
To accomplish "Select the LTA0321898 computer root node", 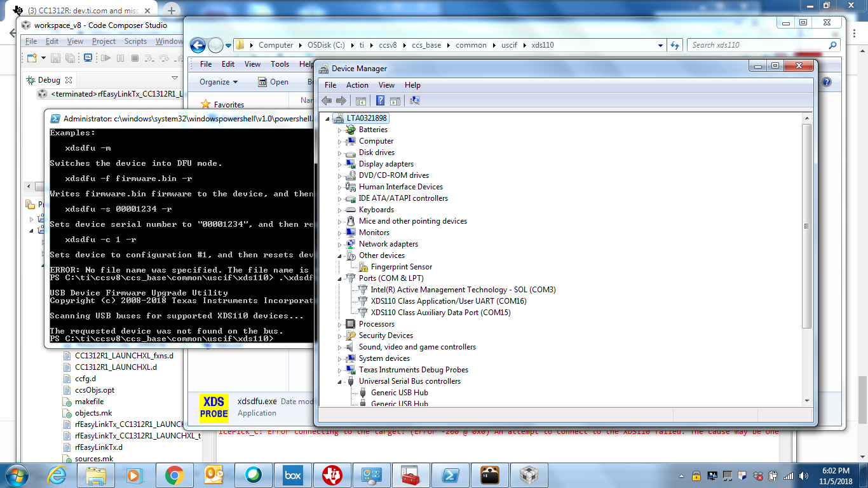I will point(367,119).
